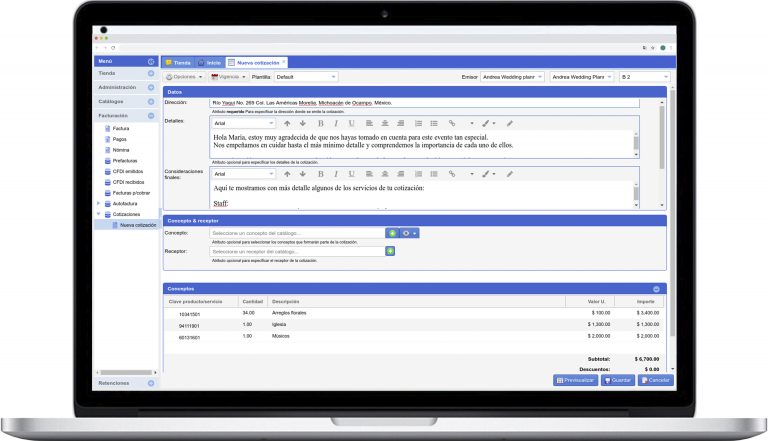Image resolution: width=768 pixels, height=441 pixels.
Task: Toggle bold in the Consideraciones finales editor
Action: (x=320, y=173)
